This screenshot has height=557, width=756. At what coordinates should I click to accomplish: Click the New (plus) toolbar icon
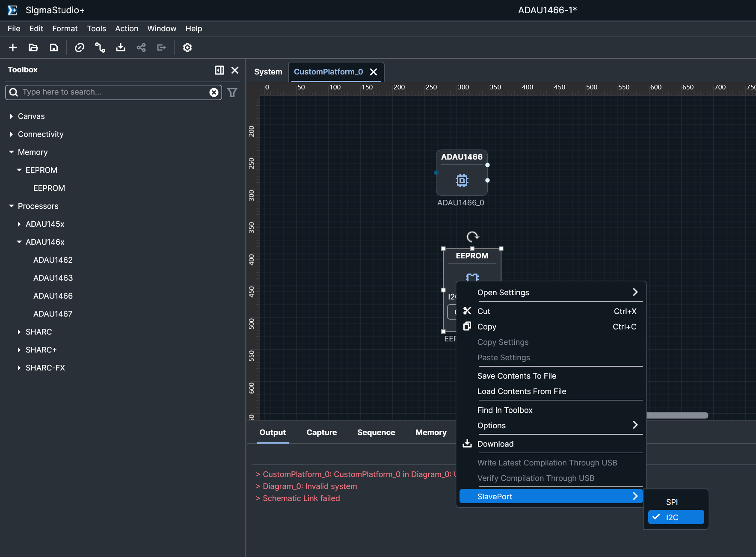(x=13, y=47)
